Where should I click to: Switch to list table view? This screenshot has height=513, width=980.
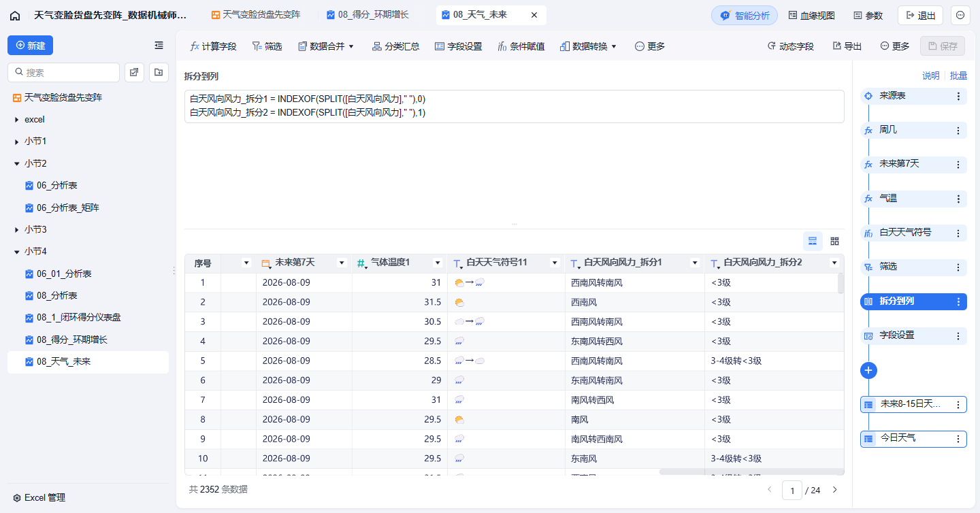(x=813, y=241)
